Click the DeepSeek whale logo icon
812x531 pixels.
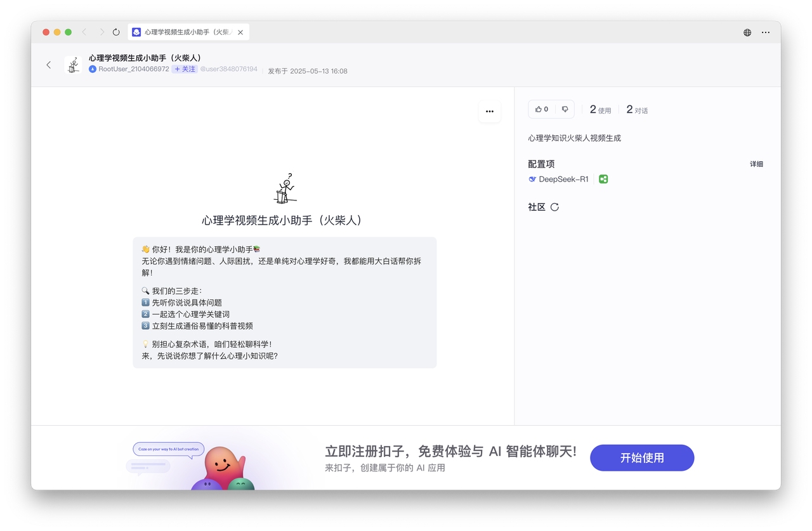pos(532,179)
